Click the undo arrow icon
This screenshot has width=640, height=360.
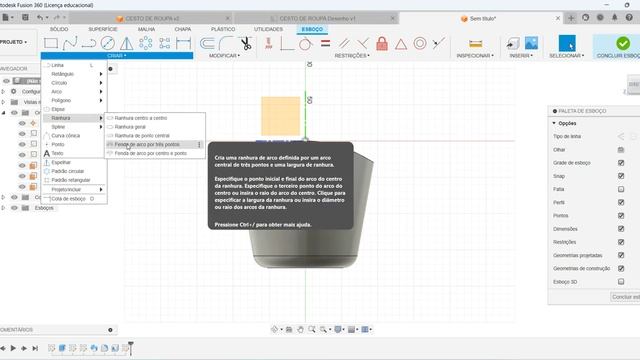coord(40,18)
